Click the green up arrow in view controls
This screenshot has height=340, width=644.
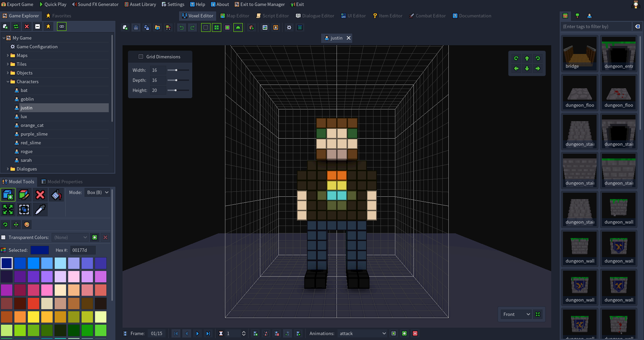click(527, 58)
